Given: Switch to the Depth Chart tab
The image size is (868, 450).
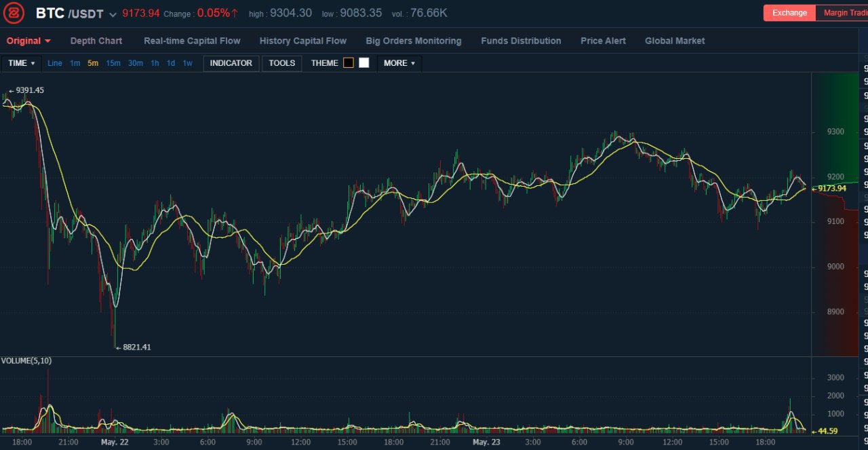Looking at the screenshot, I should pyautogui.click(x=96, y=41).
